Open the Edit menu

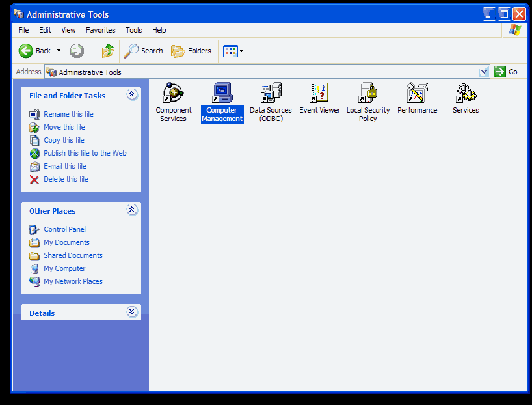click(x=45, y=30)
